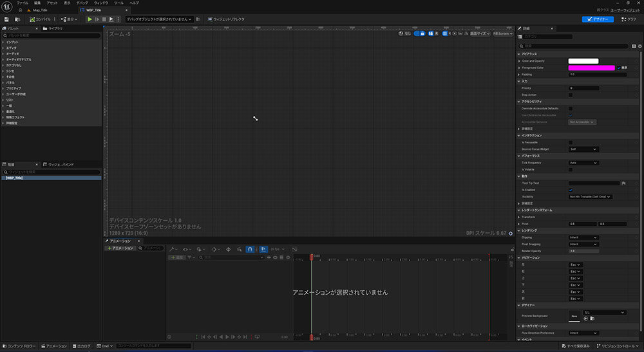Click the Unreal Engine logo icon
The image size is (644, 352).
6,6
